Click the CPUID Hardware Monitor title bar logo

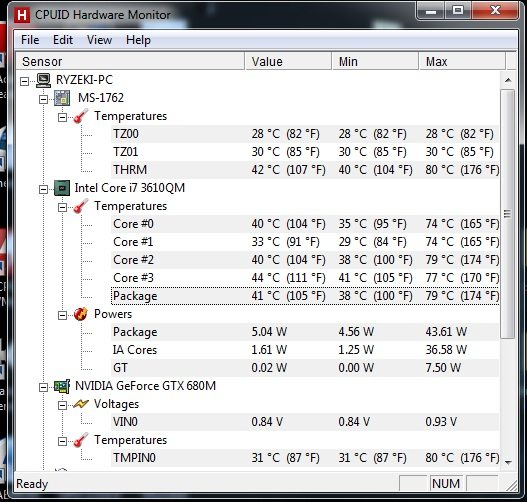[x=22, y=15]
